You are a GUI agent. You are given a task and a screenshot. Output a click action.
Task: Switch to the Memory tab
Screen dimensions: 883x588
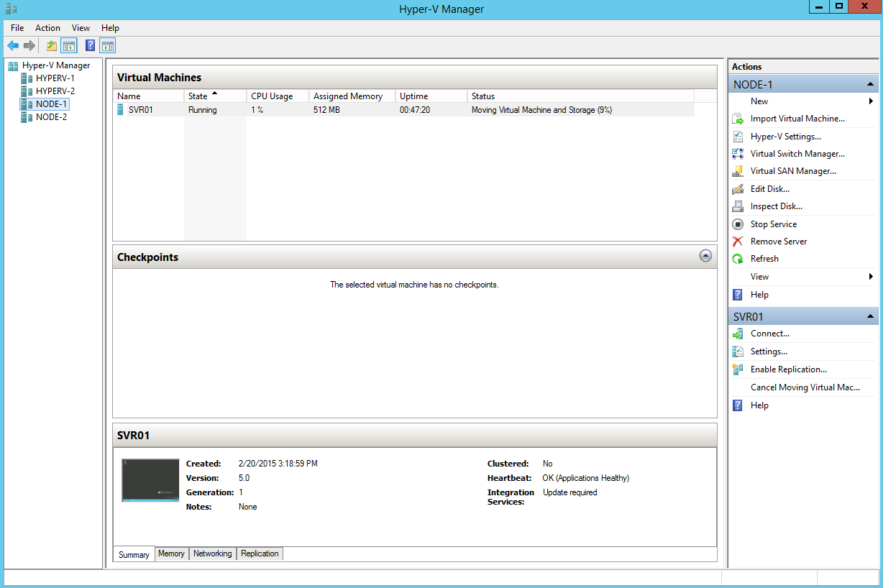coord(171,553)
